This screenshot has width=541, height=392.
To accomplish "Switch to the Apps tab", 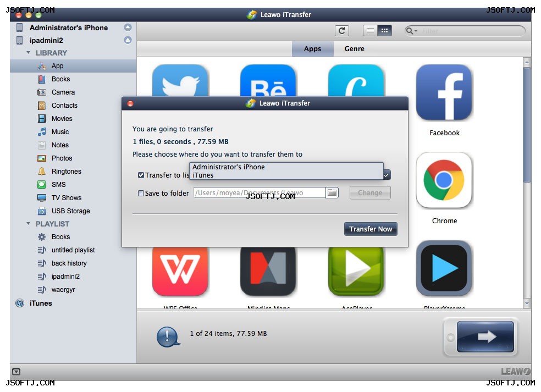I will [x=313, y=49].
